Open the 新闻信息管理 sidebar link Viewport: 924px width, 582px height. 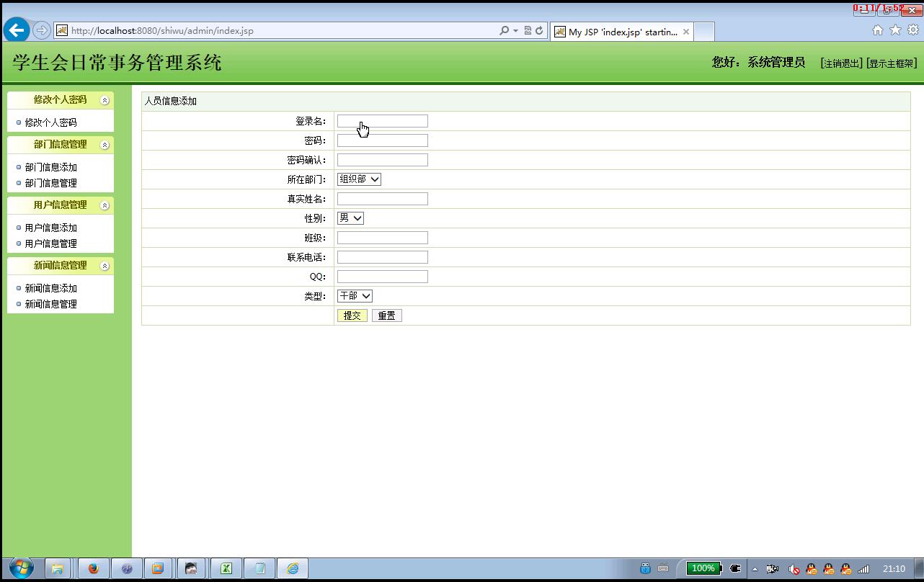pyautogui.click(x=50, y=304)
